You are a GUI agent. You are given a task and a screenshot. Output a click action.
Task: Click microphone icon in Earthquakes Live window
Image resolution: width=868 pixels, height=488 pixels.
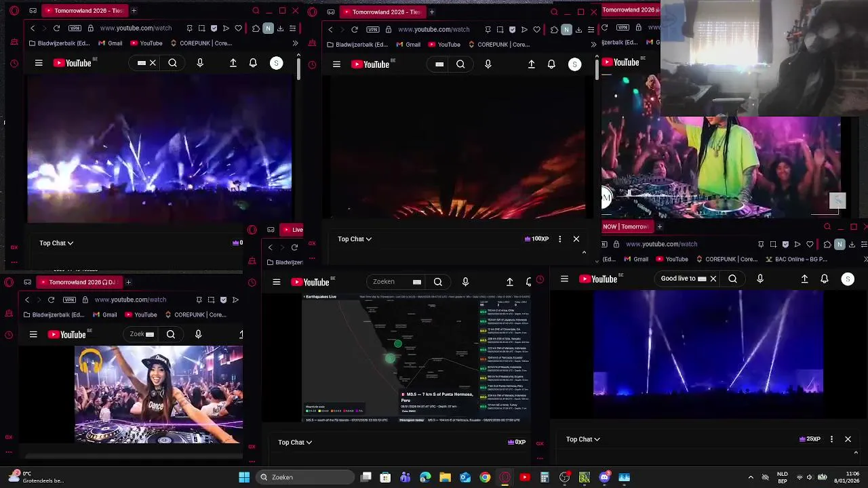click(x=465, y=282)
